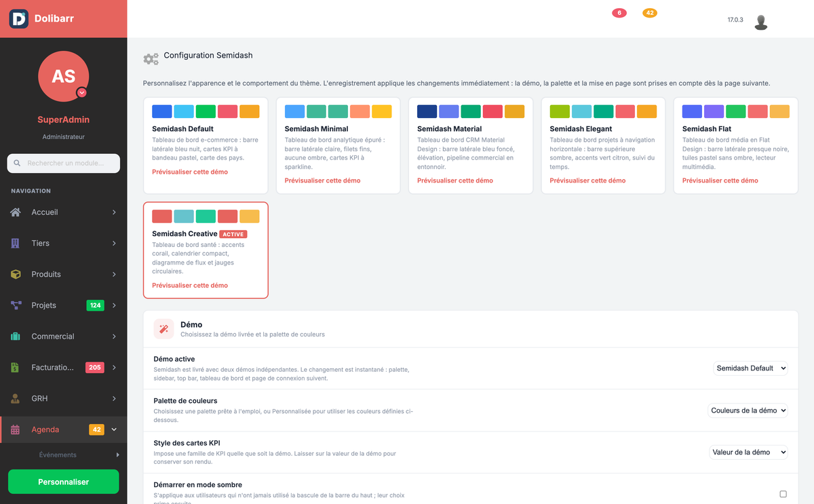
Task: Select the Semidash Creative active card title
Action: pos(185,234)
